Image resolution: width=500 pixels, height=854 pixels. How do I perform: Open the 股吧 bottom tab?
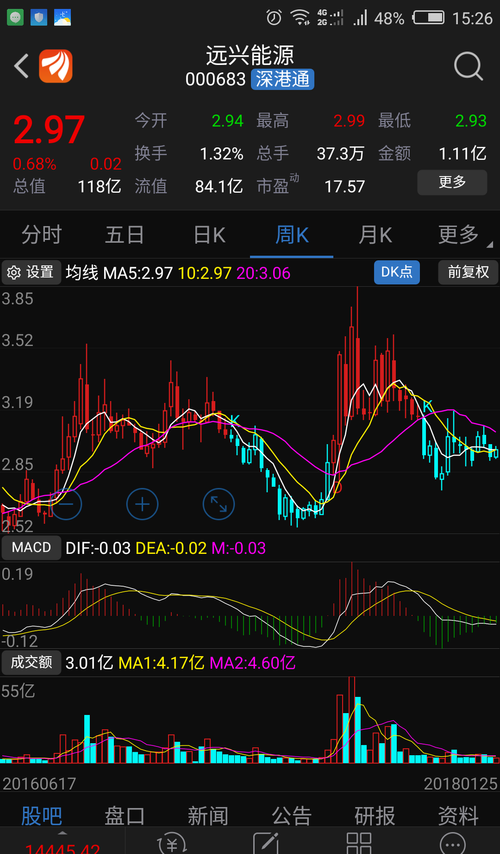[41, 816]
